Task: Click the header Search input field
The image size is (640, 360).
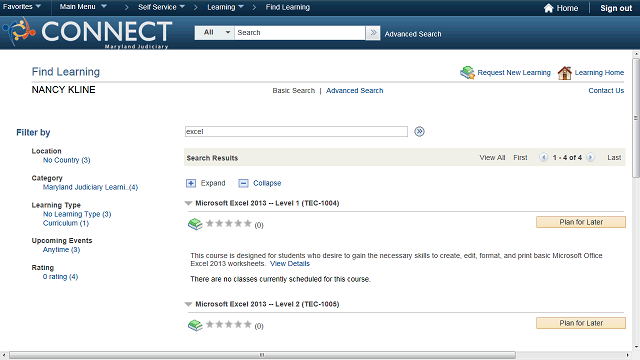Action: pos(300,33)
